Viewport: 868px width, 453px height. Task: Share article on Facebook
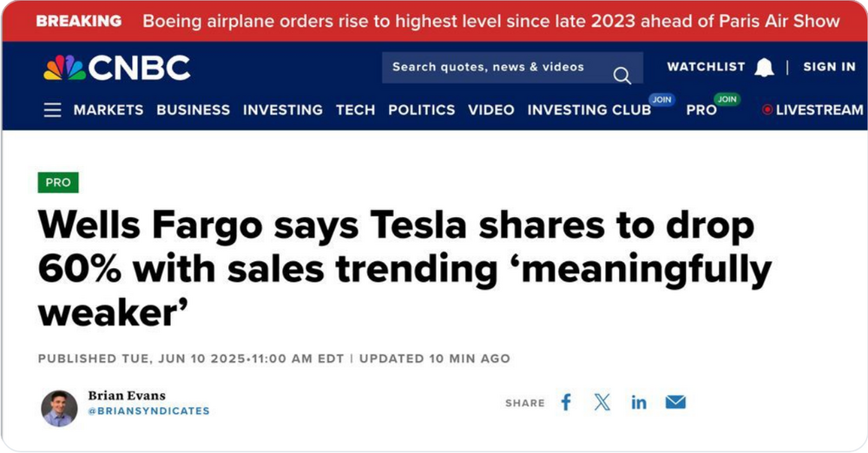(x=566, y=402)
